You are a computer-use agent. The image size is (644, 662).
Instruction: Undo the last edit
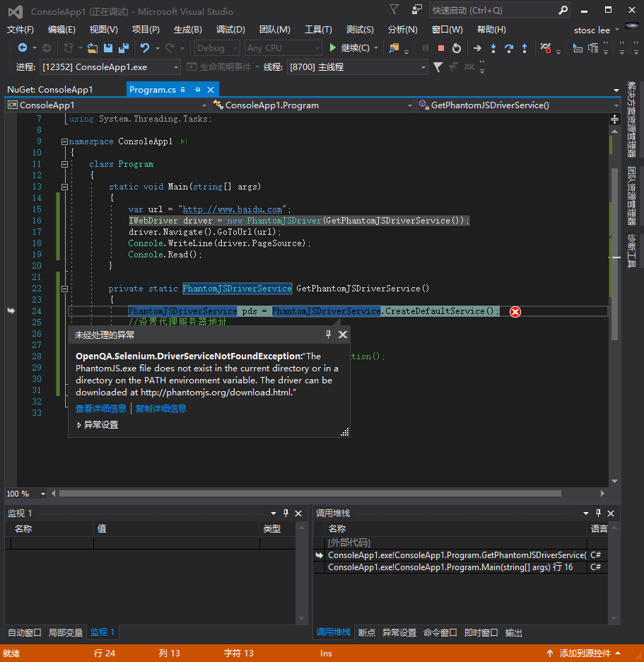(x=145, y=48)
